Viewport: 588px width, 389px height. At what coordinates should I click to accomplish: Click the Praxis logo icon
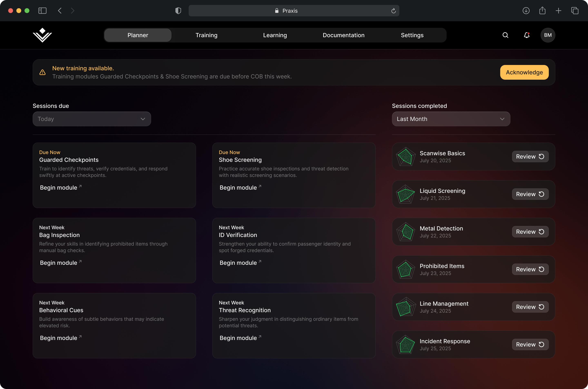pyautogui.click(x=42, y=35)
